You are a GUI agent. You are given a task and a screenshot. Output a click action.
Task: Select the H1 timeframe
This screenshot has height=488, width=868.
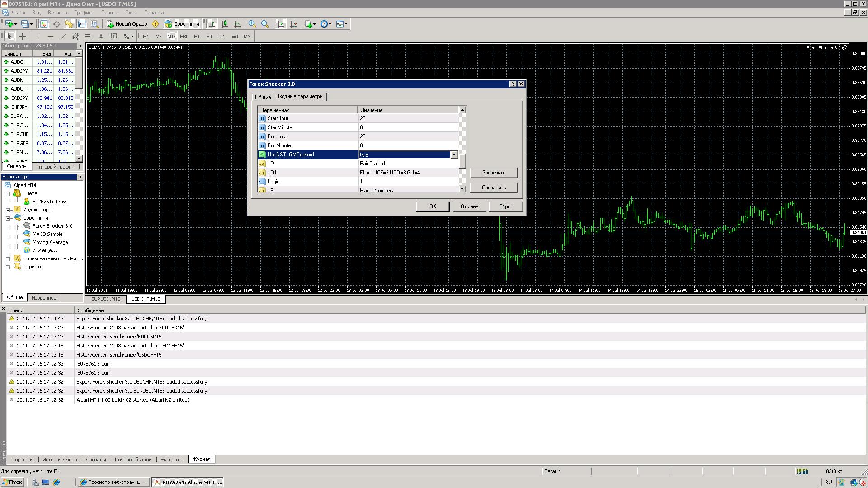click(197, 36)
